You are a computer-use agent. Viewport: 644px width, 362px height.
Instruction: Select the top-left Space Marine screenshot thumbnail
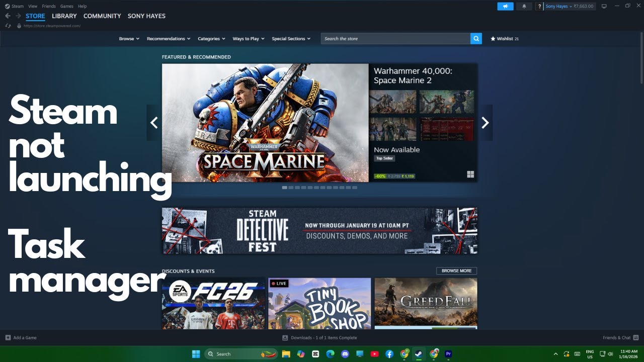pos(393,102)
